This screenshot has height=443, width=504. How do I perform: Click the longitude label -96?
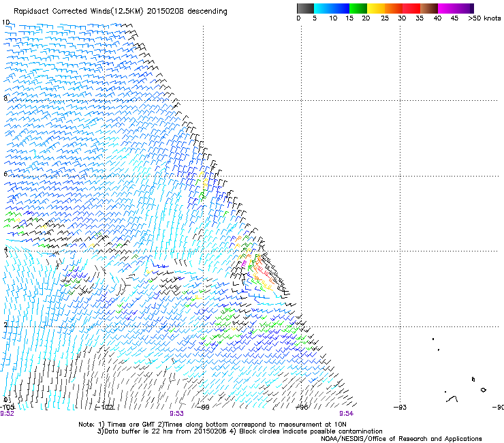click(302, 408)
